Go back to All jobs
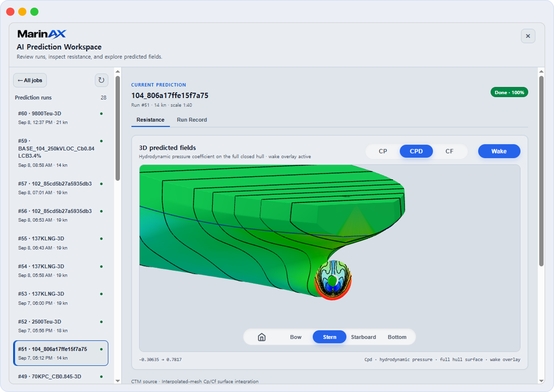The height and width of the screenshot is (392, 554). 30,80
